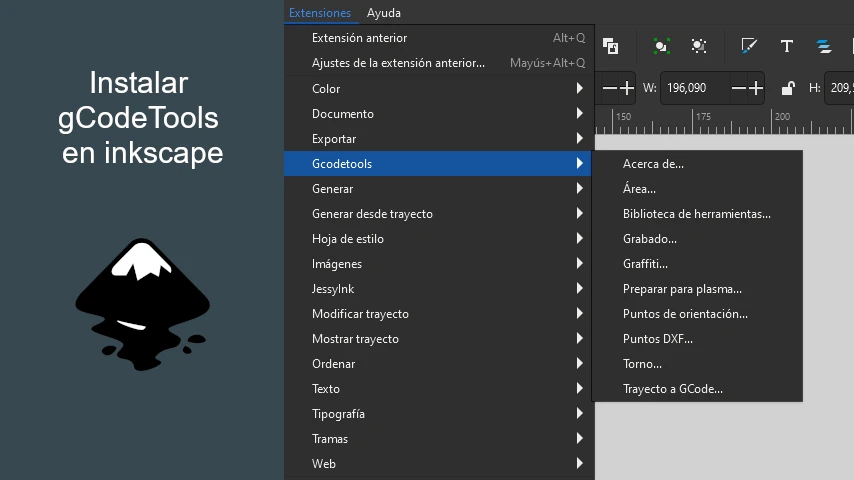Choose Preparar para plasma...

pos(697,289)
